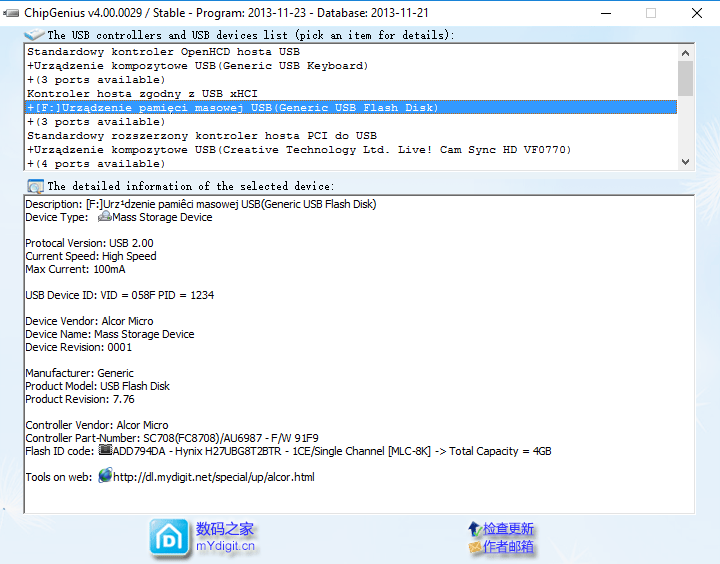This screenshot has width=720, height=564.
Task: Click the device list scrollbar thumb
Action: pyautogui.click(x=685, y=79)
